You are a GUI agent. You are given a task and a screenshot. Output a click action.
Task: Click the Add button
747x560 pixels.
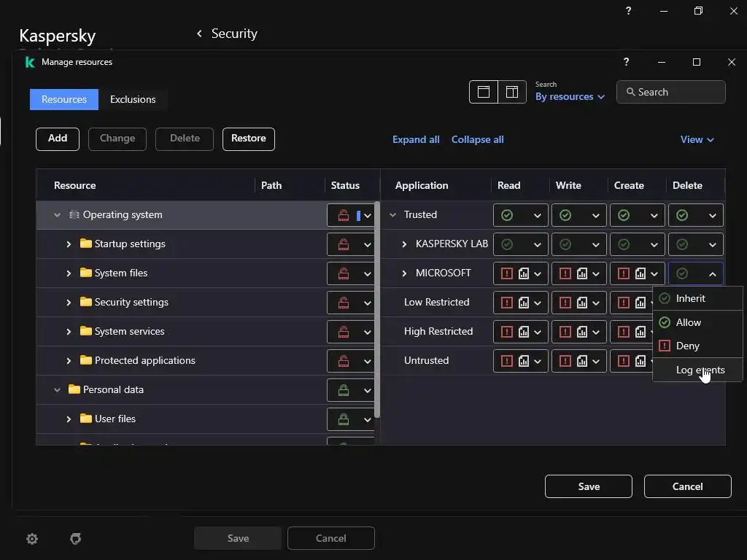point(58,139)
